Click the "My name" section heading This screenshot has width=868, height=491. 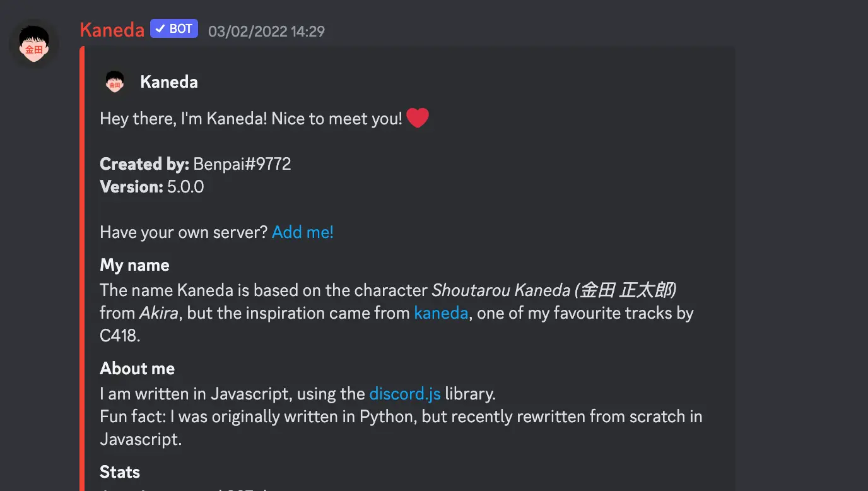point(134,265)
